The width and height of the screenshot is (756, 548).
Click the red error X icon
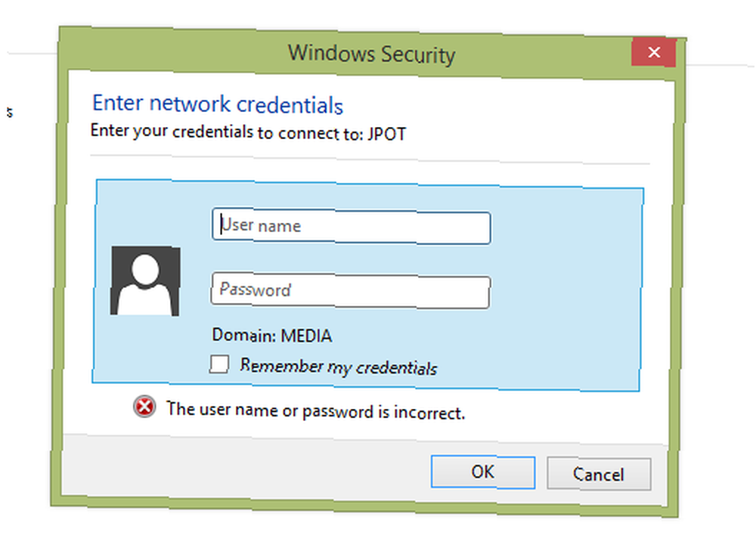[144, 407]
